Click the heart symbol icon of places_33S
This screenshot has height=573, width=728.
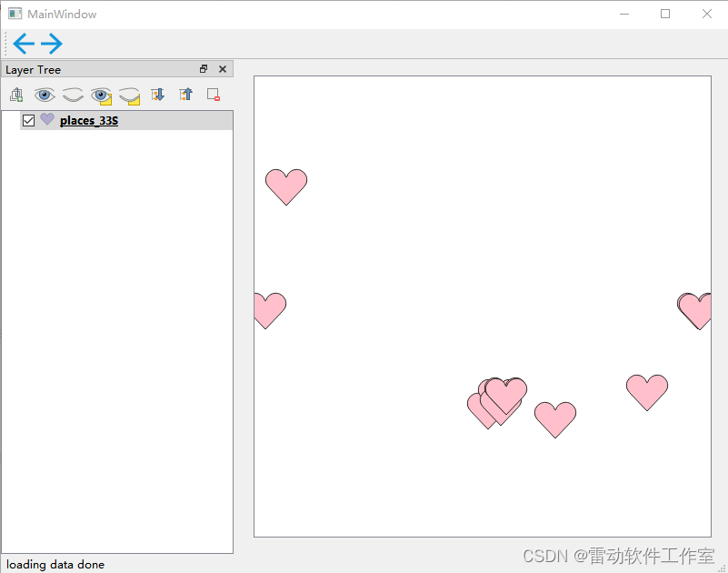point(47,119)
